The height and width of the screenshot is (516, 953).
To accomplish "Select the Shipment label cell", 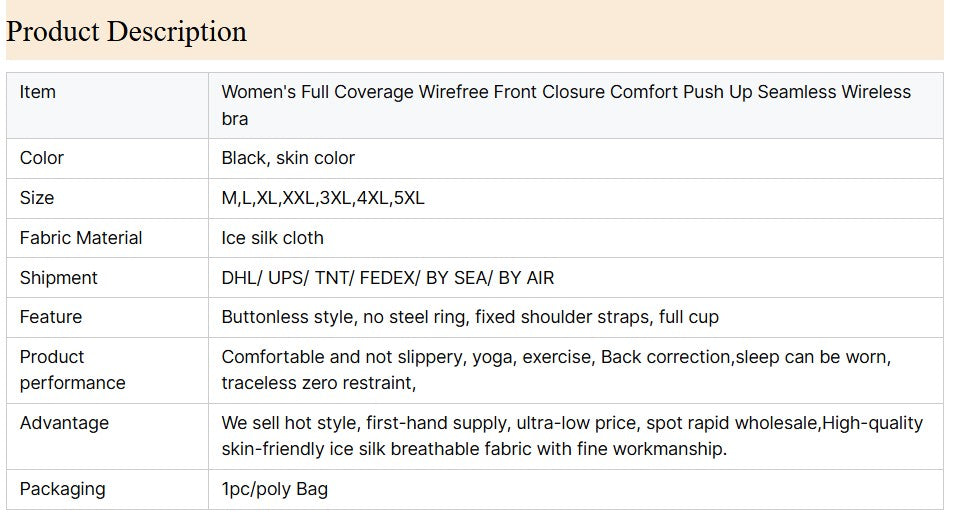I will click(x=59, y=278).
